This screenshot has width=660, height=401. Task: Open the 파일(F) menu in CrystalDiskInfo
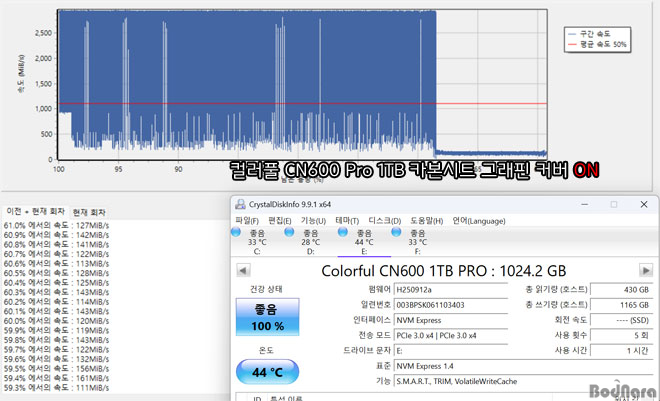[247, 221]
